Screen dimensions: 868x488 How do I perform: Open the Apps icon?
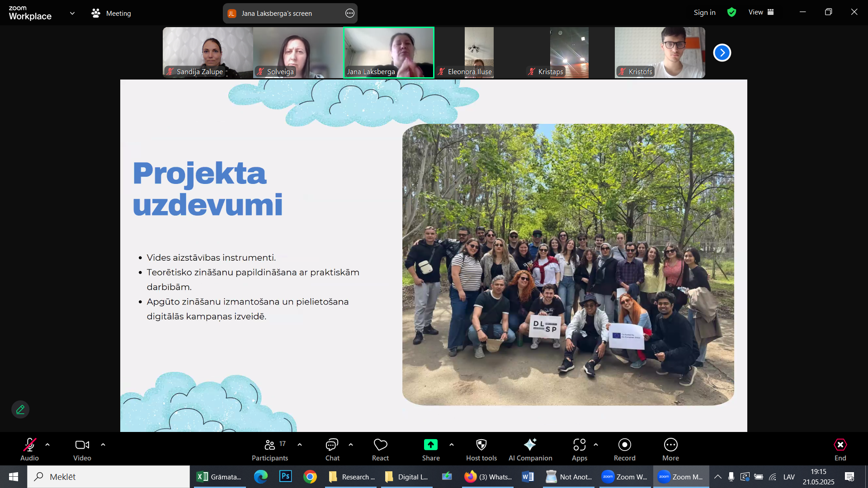point(579,445)
